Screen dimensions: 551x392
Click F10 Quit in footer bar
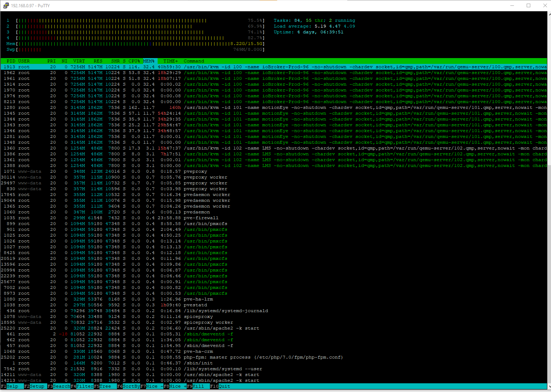coord(220,386)
